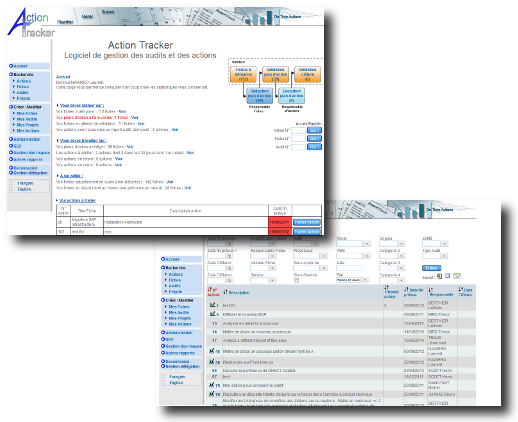Select Administration menu item in left sidebar
The height and width of the screenshot is (422, 518).
[x=27, y=139]
